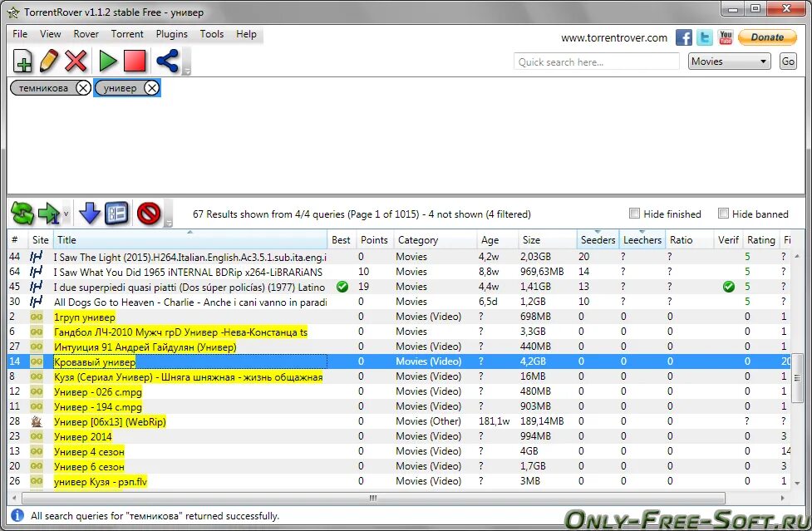Select the Универ 4 сезон result
The width and height of the screenshot is (812, 531).
(x=89, y=452)
